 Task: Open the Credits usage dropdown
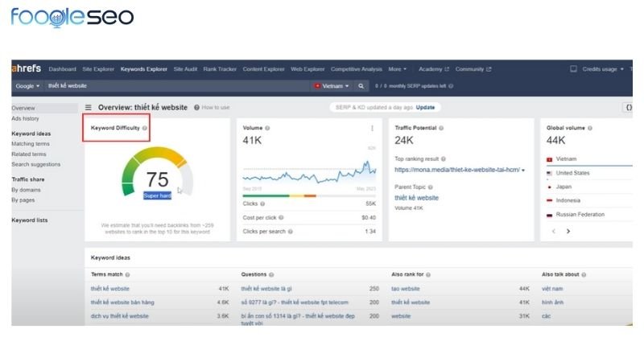click(602, 69)
